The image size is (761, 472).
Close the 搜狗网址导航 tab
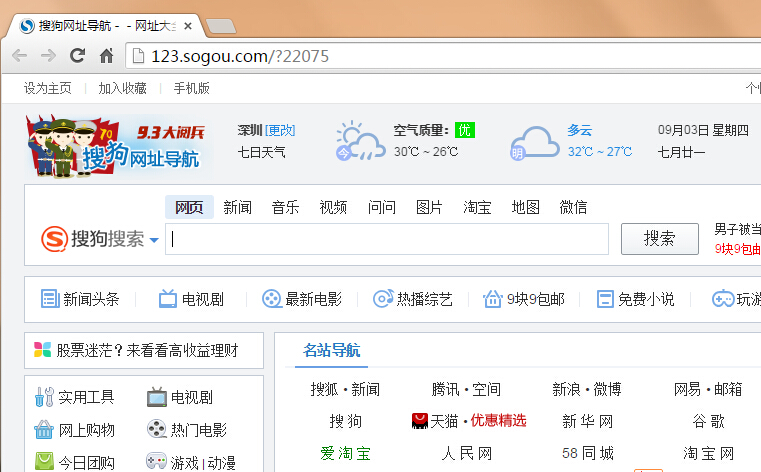188,26
